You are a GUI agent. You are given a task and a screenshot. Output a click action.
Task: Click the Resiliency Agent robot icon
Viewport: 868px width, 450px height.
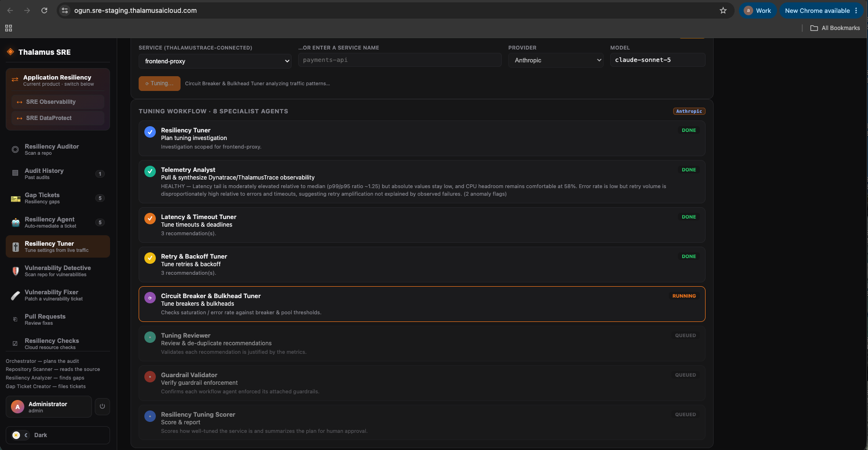[x=15, y=222]
